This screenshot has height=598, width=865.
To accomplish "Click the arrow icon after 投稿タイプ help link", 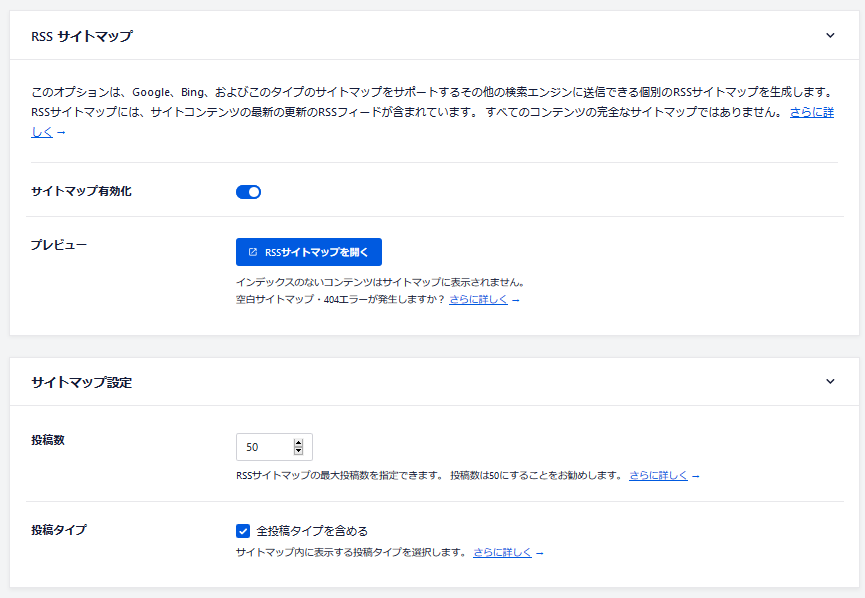I will point(539,553).
